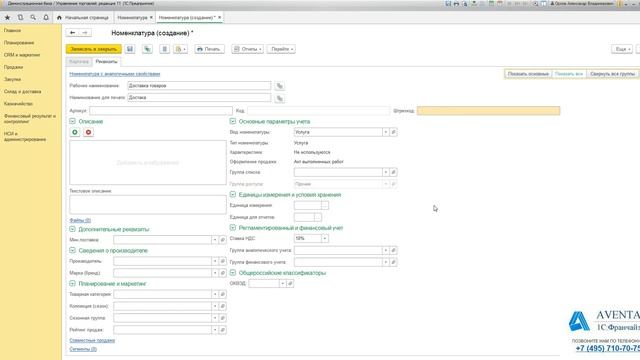640x360 pixels.
Task: Click print icon in title bar
Action: [x=456, y=4]
